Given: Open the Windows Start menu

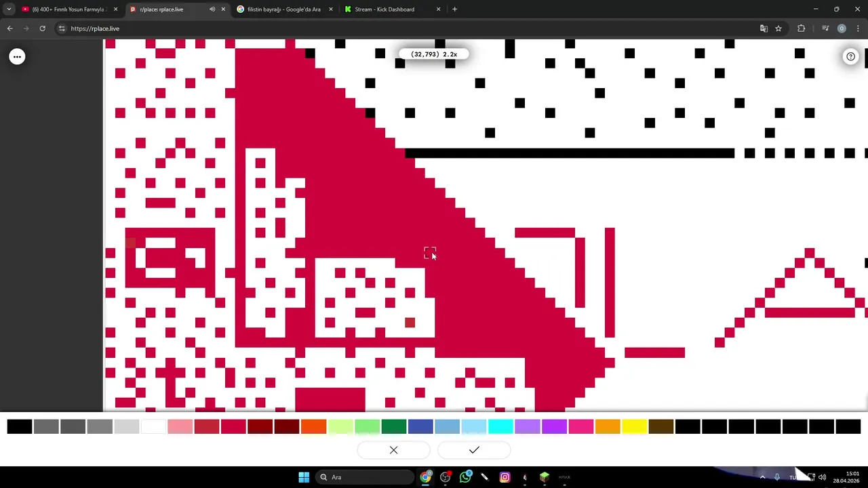Looking at the screenshot, I should pyautogui.click(x=304, y=477).
